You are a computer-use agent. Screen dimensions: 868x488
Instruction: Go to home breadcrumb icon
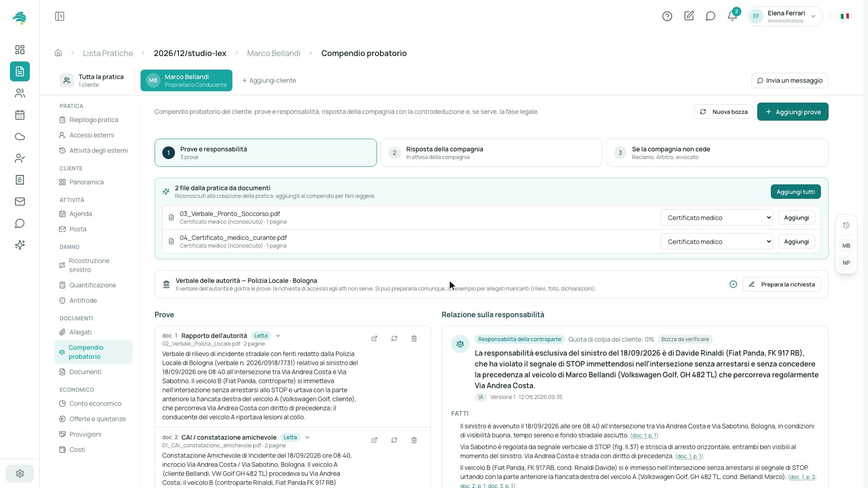coord(58,53)
